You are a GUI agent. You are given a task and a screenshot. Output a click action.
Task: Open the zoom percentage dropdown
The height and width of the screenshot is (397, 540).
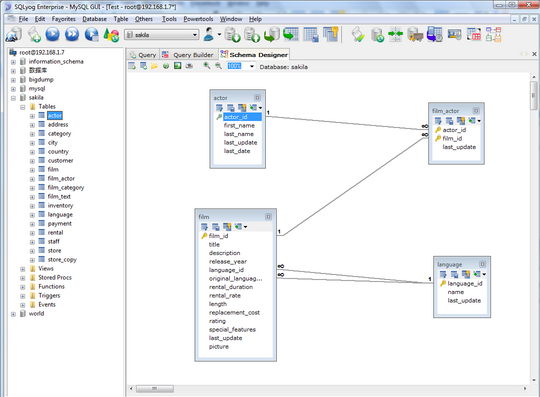point(252,66)
